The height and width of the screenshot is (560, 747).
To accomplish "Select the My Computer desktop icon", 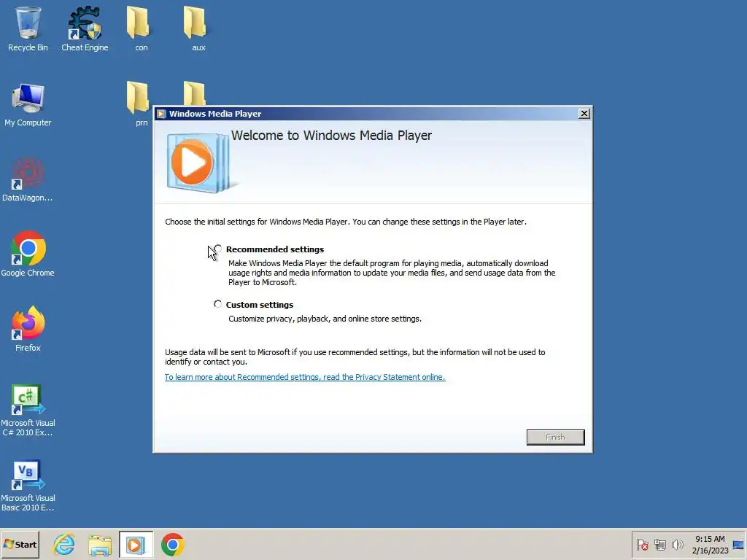I will tap(28, 104).
